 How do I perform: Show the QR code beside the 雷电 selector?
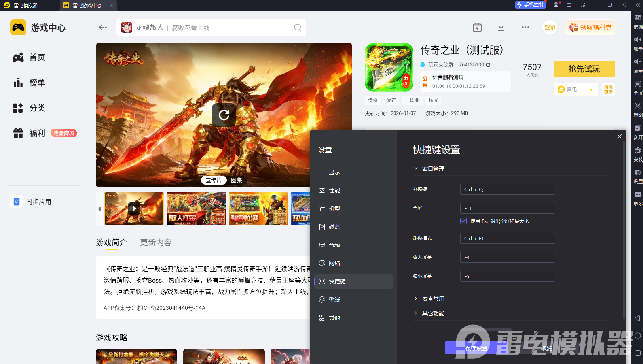pyautogui.click(x=608, y=89)
